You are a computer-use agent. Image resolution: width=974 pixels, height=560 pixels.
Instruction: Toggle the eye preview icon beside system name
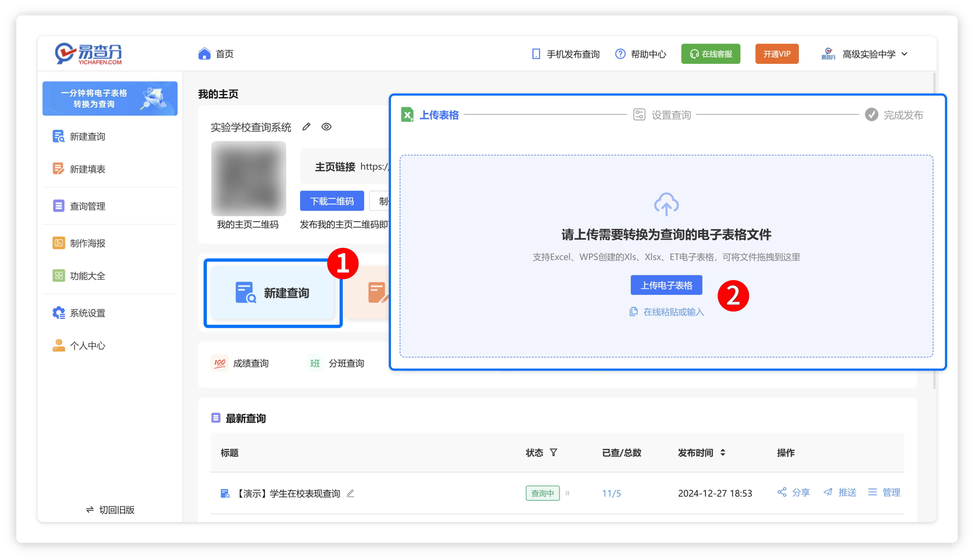click(326, 127)
